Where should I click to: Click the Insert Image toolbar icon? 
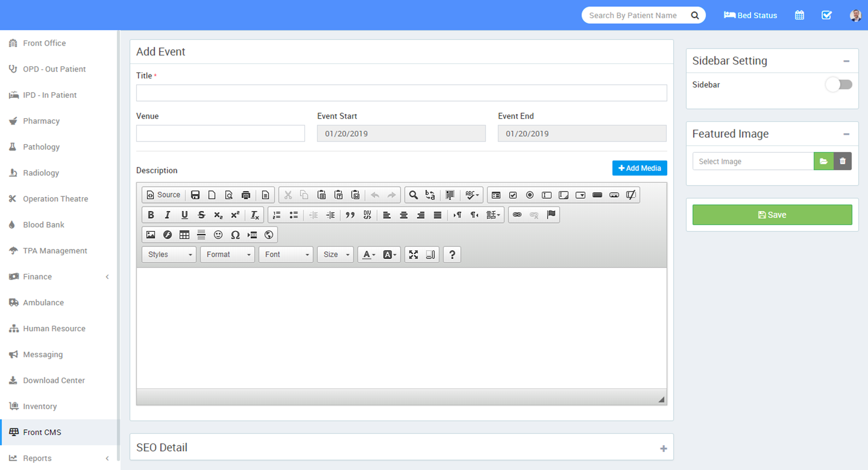pyautogui.click(x=151, y=235)
